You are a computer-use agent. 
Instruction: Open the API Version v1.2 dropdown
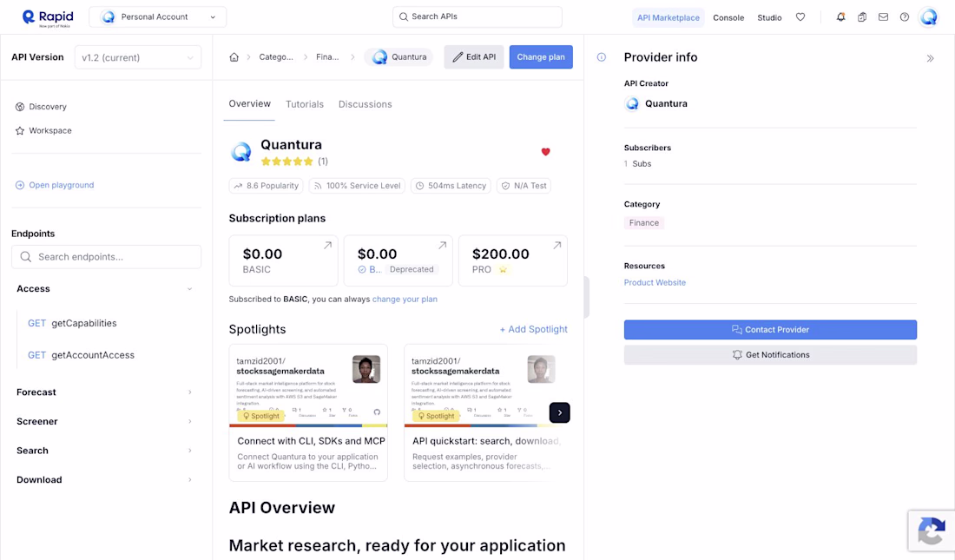138,57
